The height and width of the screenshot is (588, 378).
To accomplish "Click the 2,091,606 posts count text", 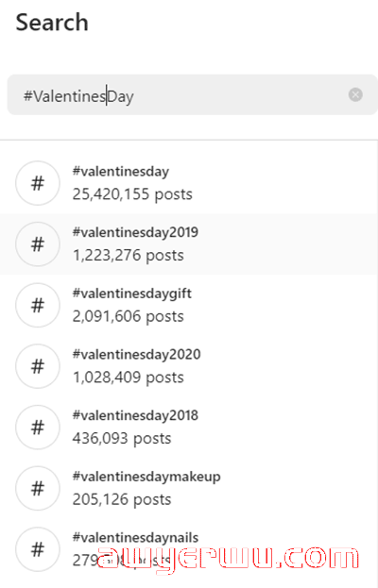I will point(128,316).
